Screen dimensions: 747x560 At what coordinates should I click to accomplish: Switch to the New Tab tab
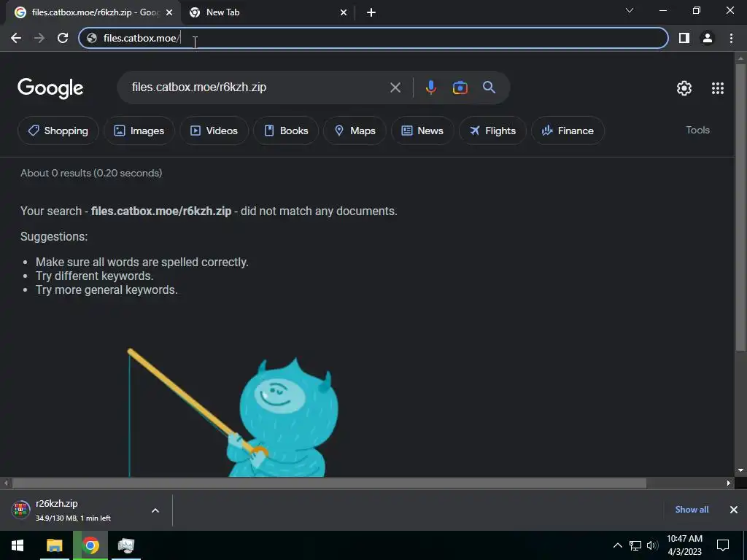[268, 13]
